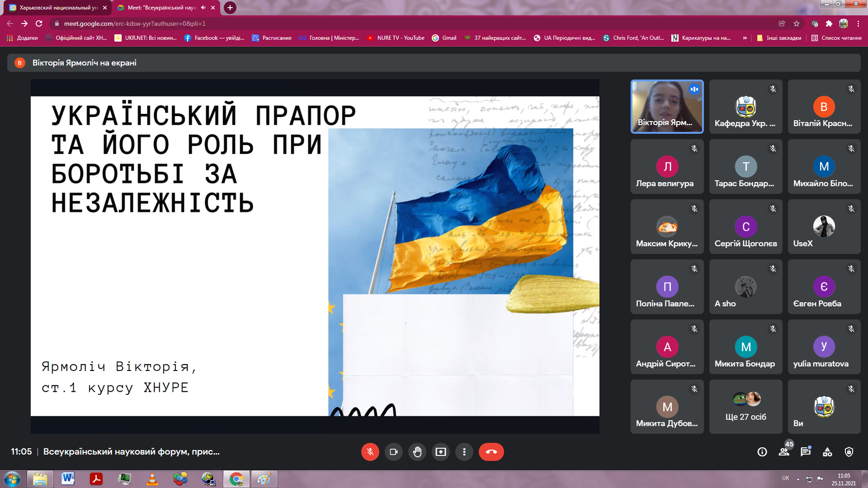Switch to the Харьковский национальный browser tab
The height and width of the screenshot is (488, 868).
(58, 8)
